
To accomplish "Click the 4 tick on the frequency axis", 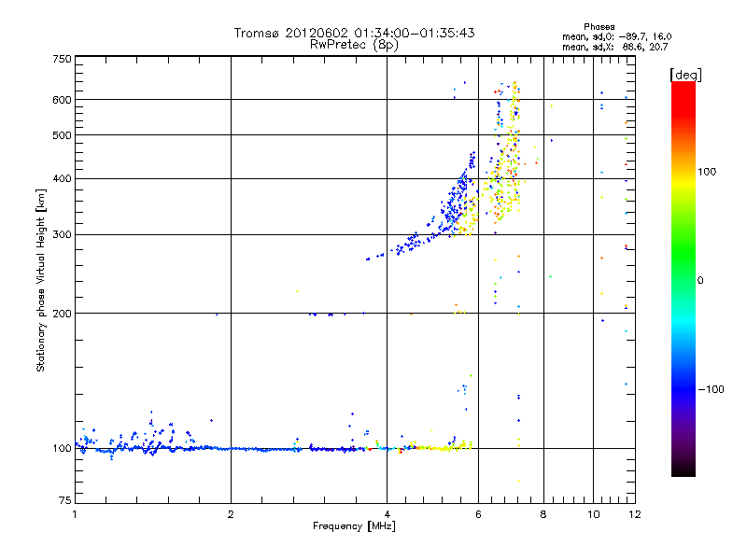I will pyautogui.click(x=387, y=514).
